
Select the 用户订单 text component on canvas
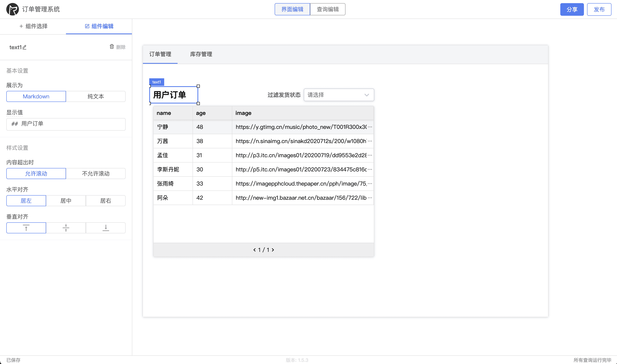click(174, 95)
